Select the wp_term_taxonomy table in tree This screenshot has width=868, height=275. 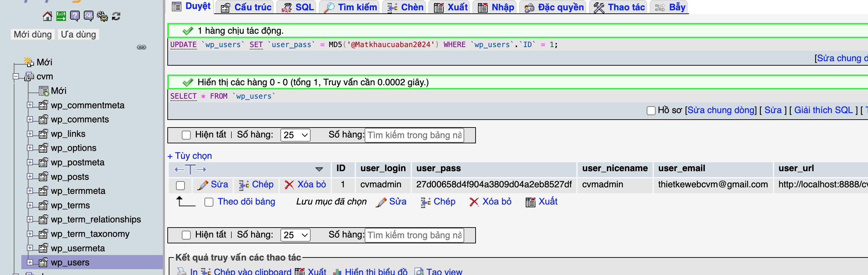90,234
